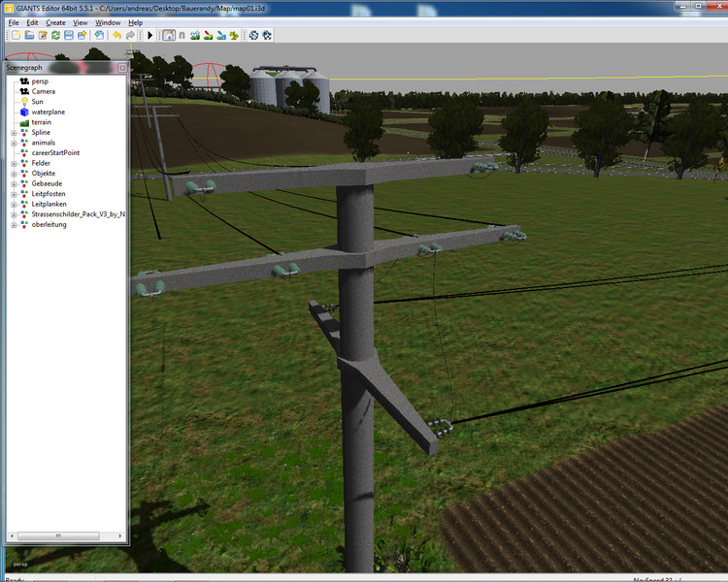Screen dimensions: 728x582
Task: Close the Scenegraph panel
Action: tap(122, 68)
